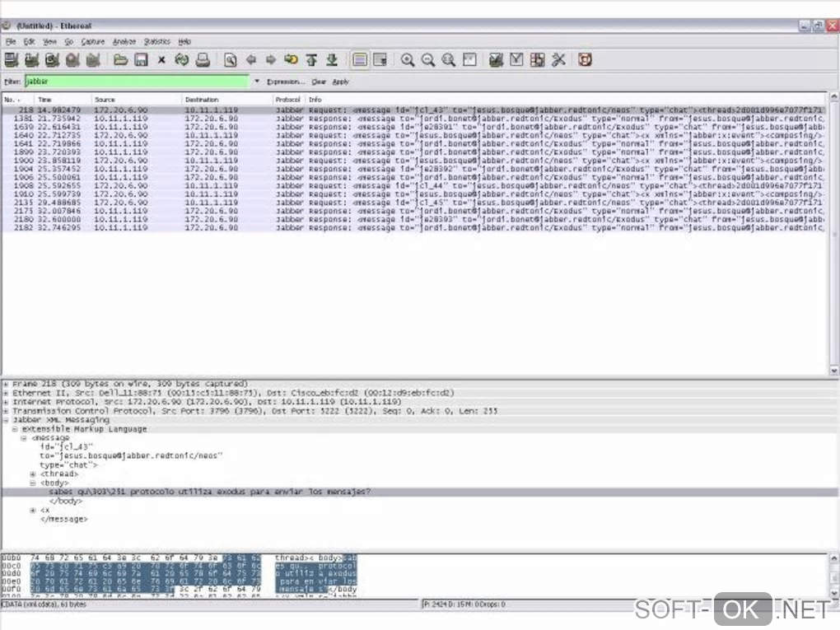Screen dimensions: 840x630
Task: Save the capture file with floppy icon
Action: tap(141, 60)
